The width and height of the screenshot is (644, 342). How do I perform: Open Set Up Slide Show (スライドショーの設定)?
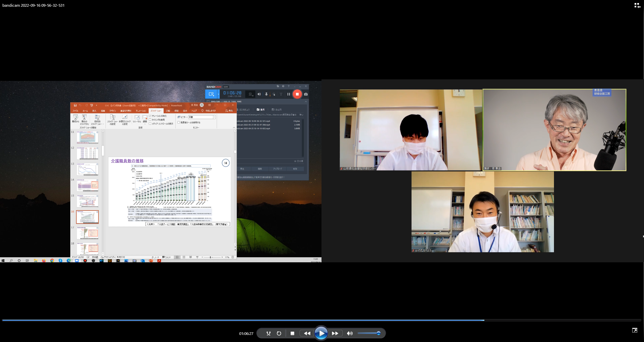[x=113, y=120]
